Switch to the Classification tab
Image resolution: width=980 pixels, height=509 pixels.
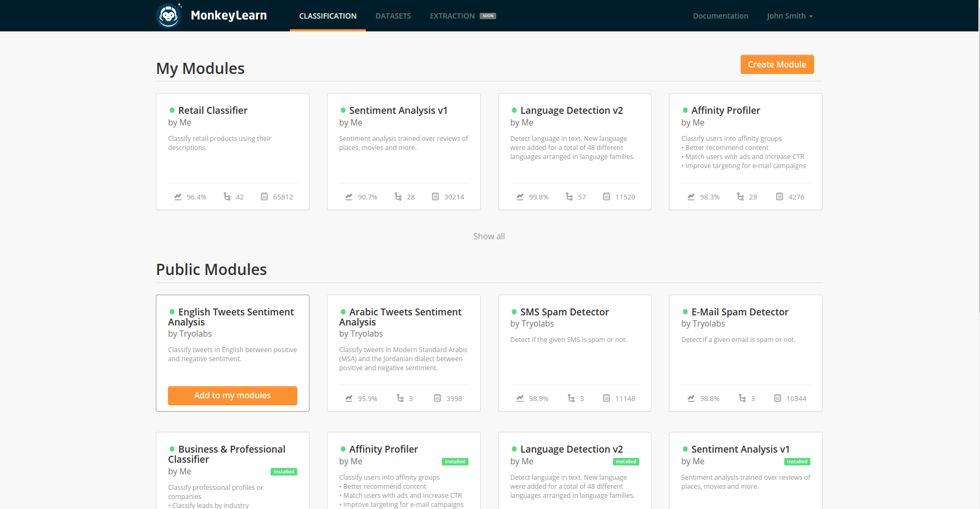[x=328, y=16]
